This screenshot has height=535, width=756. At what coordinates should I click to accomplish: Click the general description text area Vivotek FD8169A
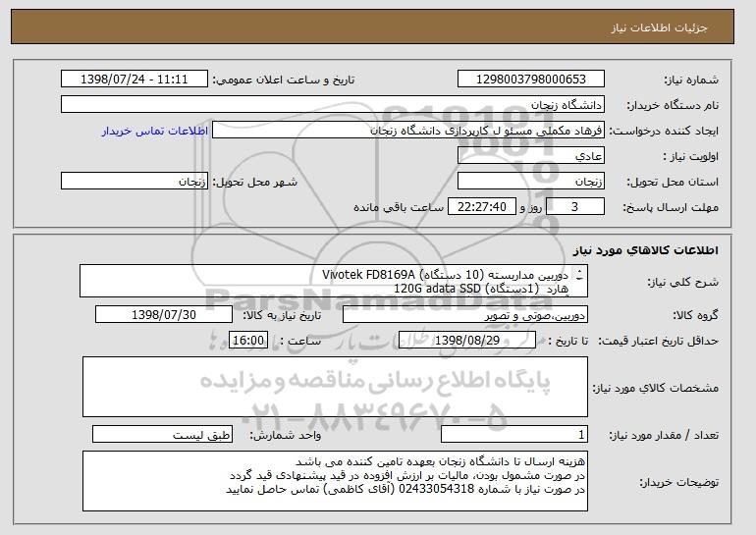pyautogui.click(x=334, y=281)
